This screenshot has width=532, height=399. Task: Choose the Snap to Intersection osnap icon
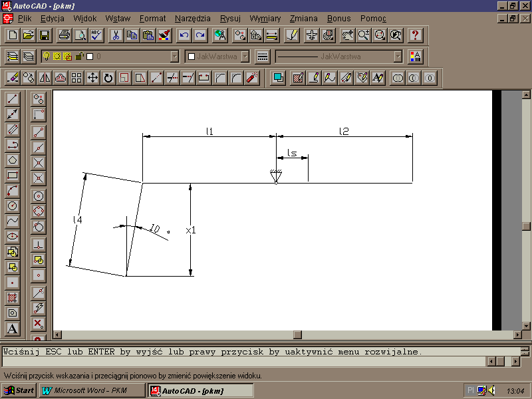click(39, 162)
